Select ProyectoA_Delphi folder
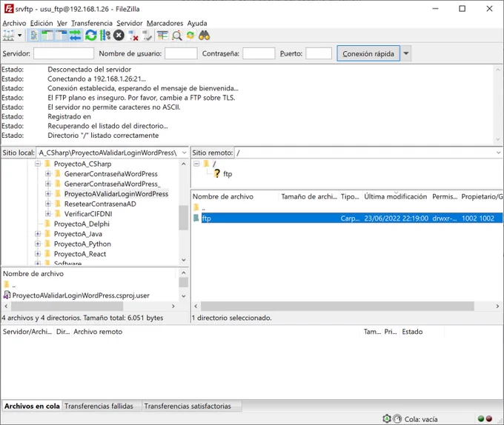Screen dimensions: 504x425 82,224
